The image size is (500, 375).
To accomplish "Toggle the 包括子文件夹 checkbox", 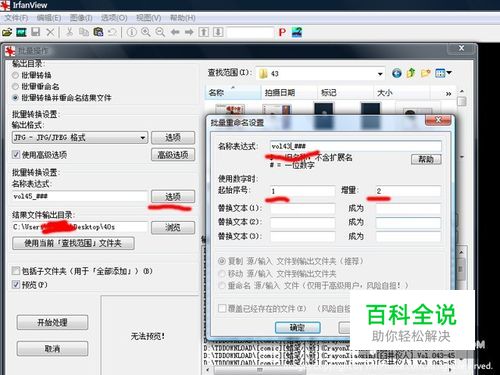I will (16, 271).
